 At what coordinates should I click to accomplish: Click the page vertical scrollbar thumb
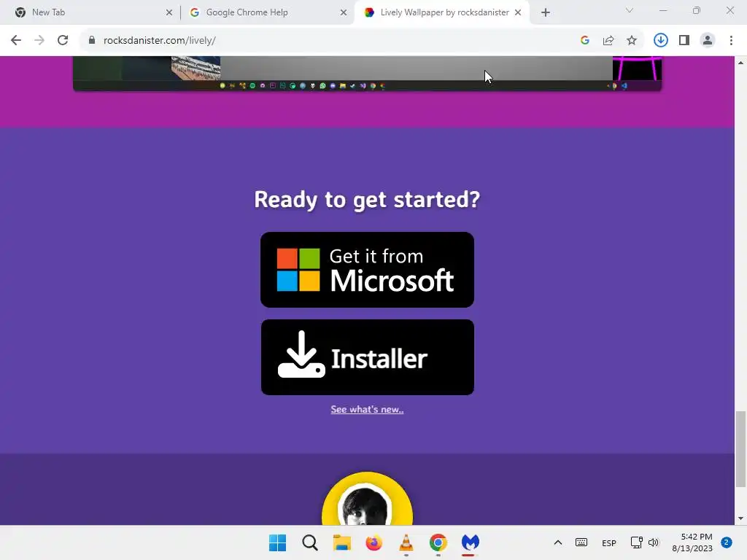[740, 449]
